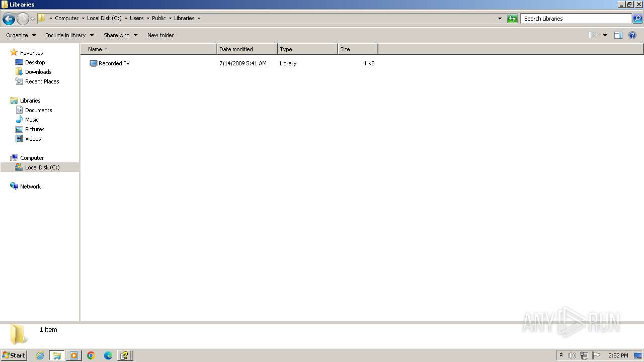The image size is (644, 362).
Task: Toggle the preview pane button
Action: click(618, 35)
